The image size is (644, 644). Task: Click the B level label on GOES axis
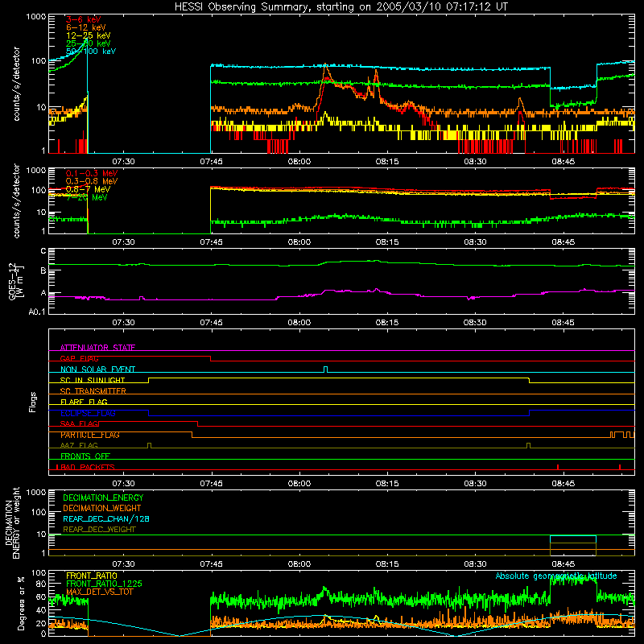pos(43,270)
